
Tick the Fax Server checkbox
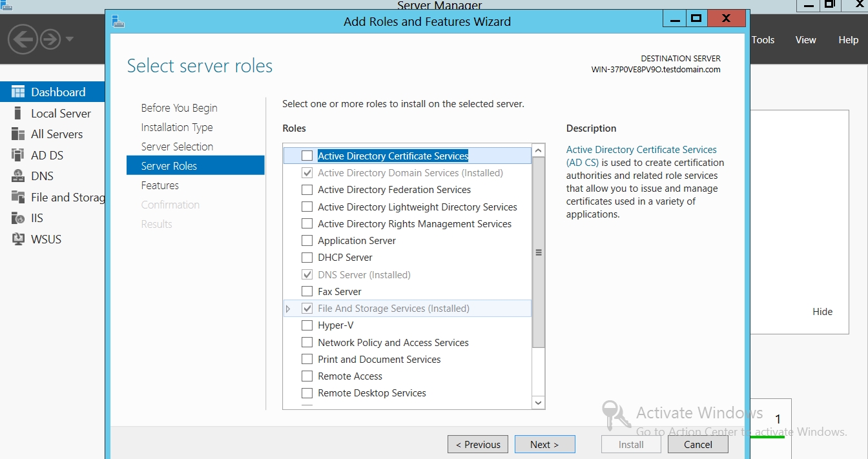(x=307, y=291)
